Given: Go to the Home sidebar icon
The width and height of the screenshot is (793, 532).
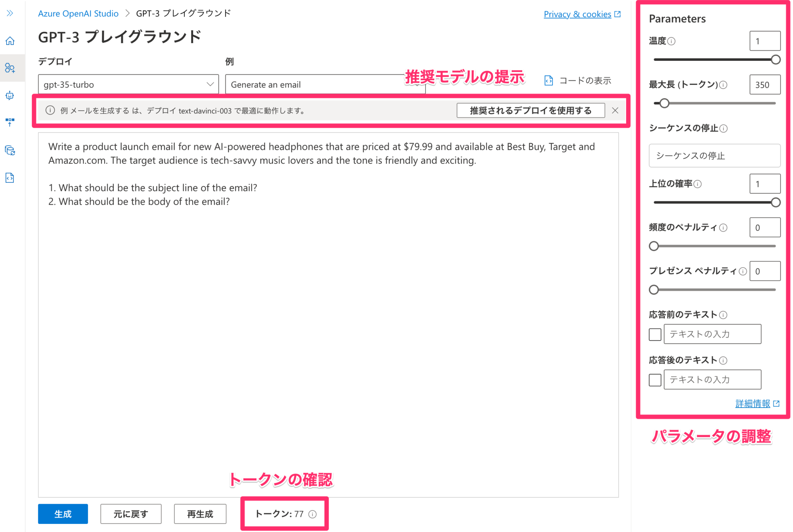Looking at the screenshot, I should click(10, 41).
